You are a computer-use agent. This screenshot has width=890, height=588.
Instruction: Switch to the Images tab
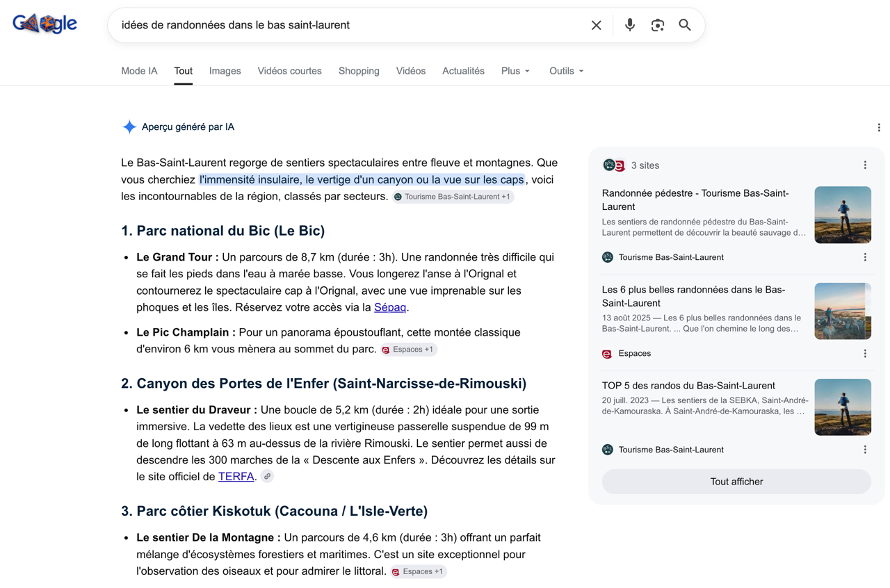tap(225, 71)
